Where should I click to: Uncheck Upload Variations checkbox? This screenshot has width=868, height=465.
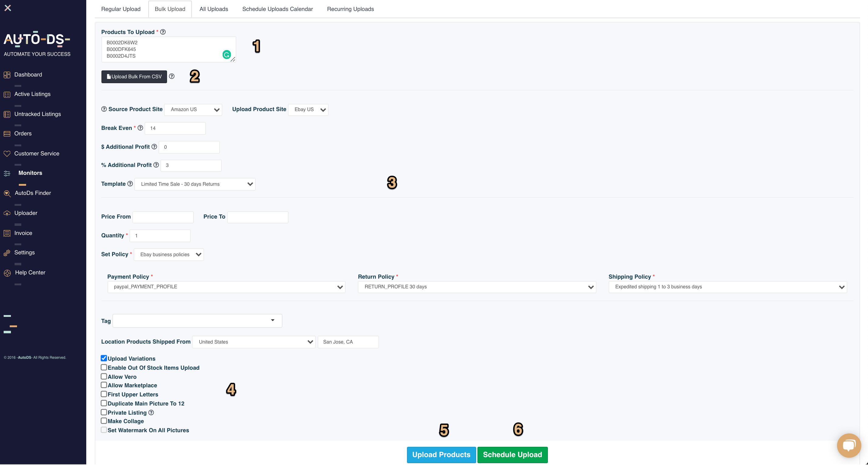[104, 358]
